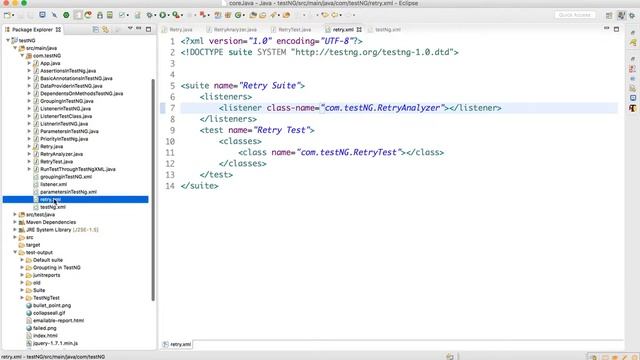Click "com.testNG.RetryTest" on line 11

coord(349,152)
